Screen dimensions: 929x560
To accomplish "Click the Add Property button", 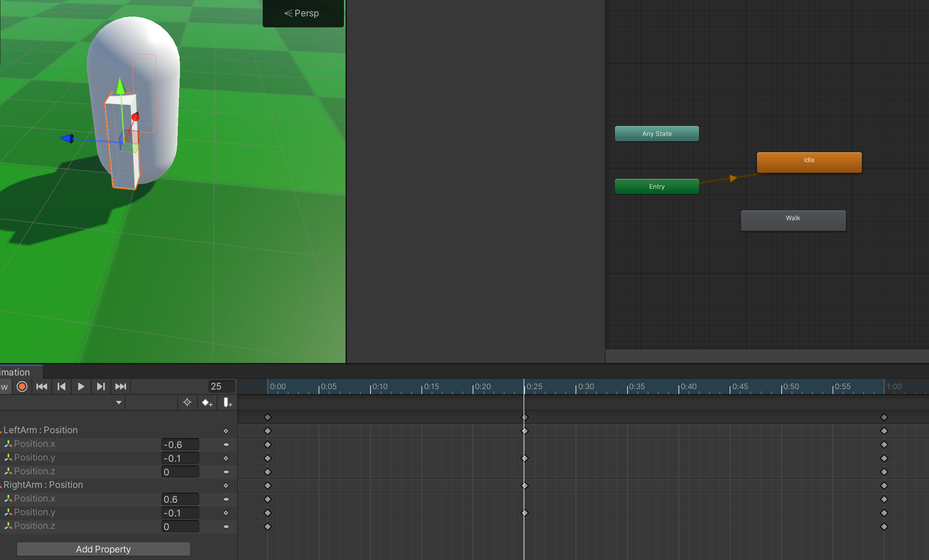I will coord(103,549).
